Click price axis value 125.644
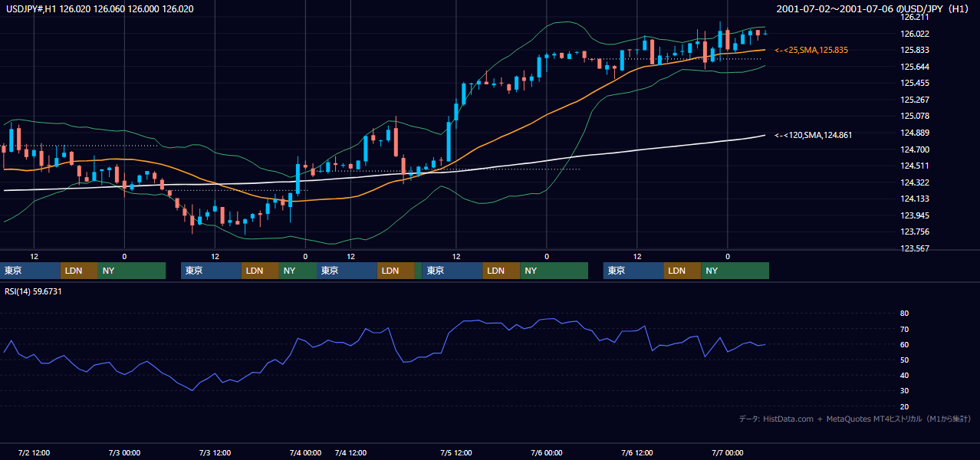This screenshot has height=460, width=980. tap(915, 67)
